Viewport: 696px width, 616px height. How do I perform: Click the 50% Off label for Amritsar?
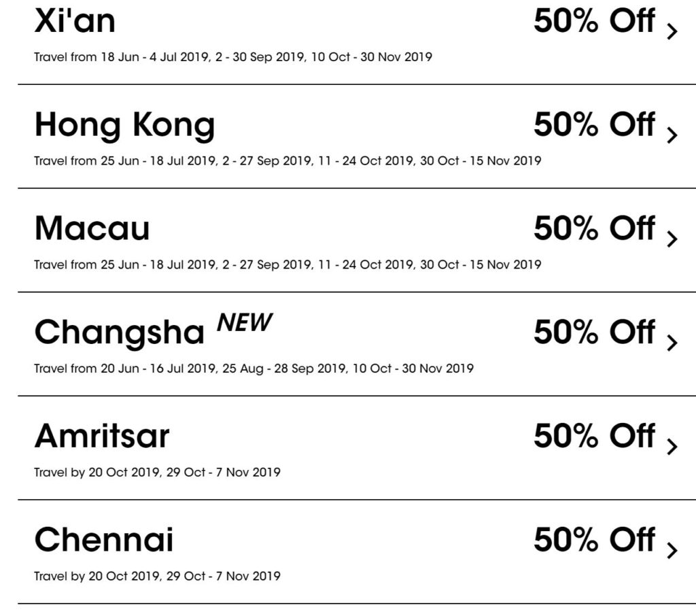click(594, 436)
